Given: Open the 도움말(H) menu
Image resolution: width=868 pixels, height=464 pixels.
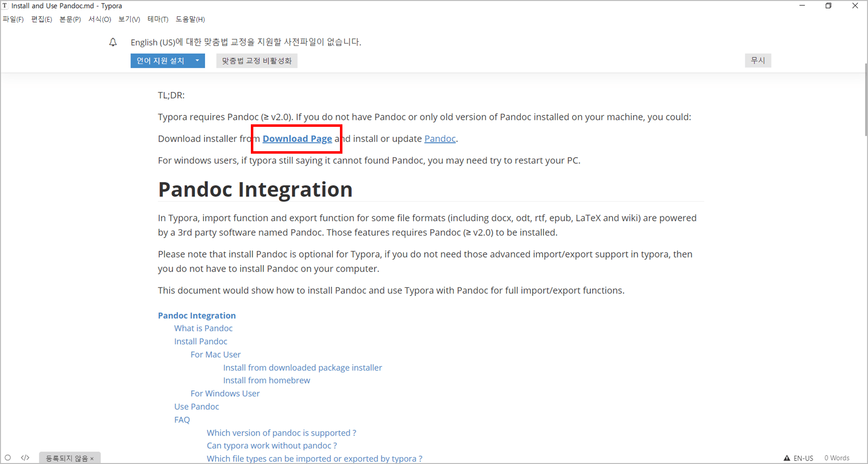Looking at the screenshot, I should [190, 19].
